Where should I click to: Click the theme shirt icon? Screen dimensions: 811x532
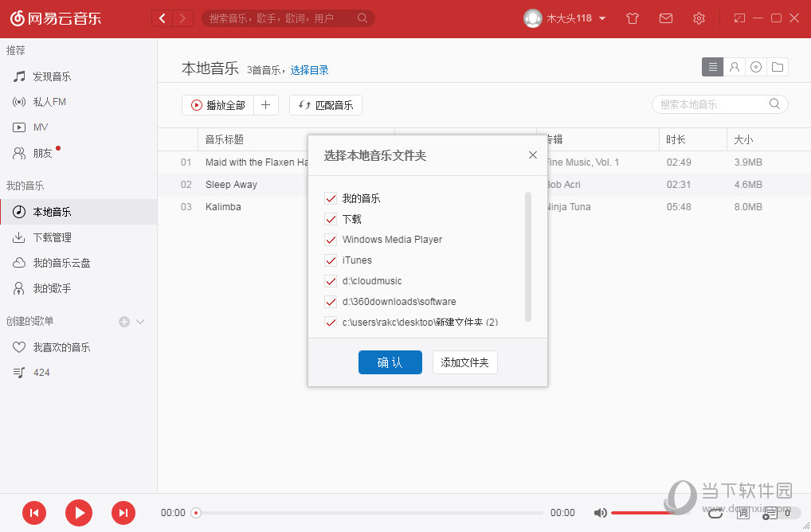click(x=632, y=18)
